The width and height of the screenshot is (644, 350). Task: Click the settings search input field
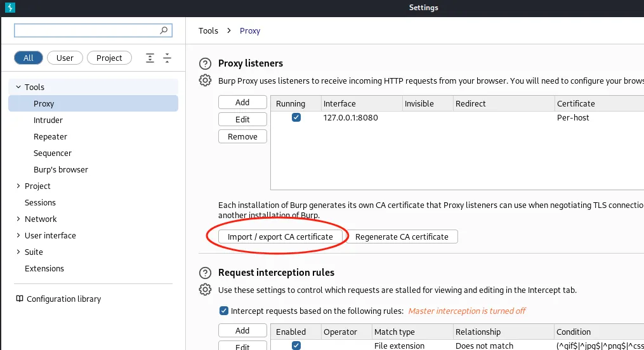[86, 30]
